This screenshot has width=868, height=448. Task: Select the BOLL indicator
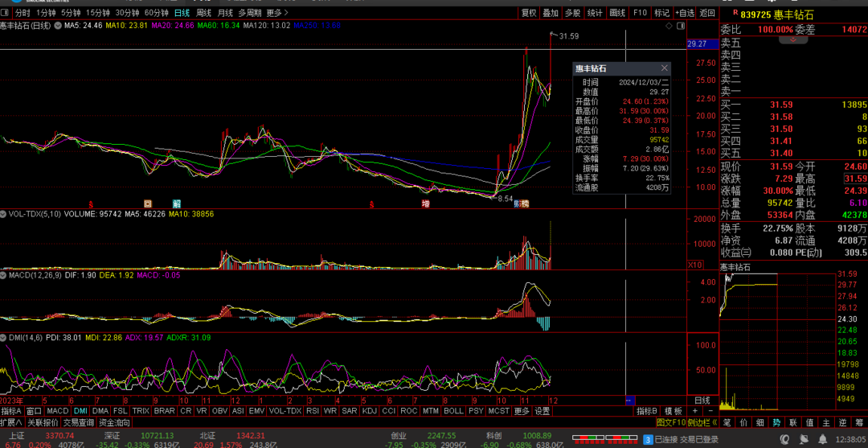point(454,411)
